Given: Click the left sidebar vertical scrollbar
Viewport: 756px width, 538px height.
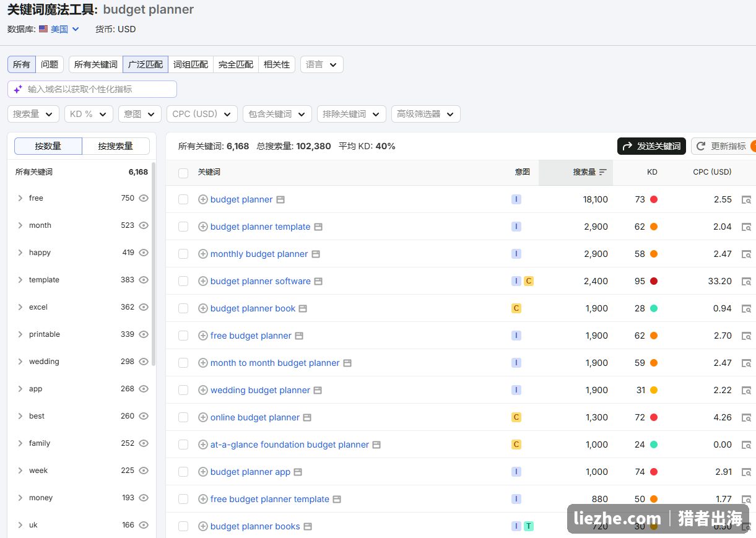Looking at the screenshot, I should point(154,265).
